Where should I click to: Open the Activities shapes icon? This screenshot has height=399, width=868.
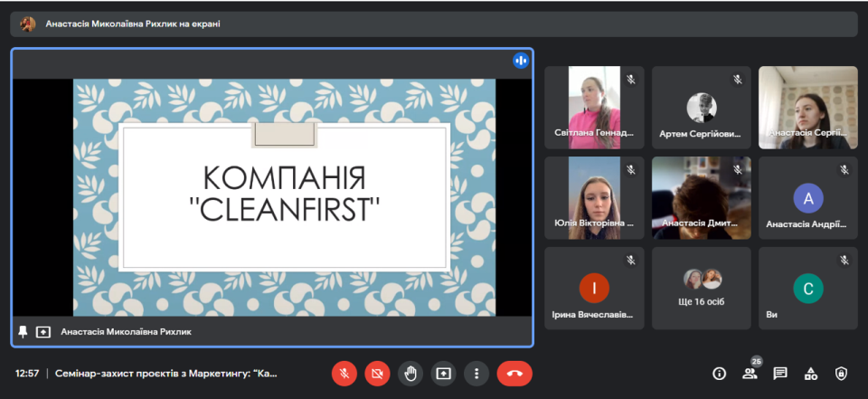[x=811, y=373]
